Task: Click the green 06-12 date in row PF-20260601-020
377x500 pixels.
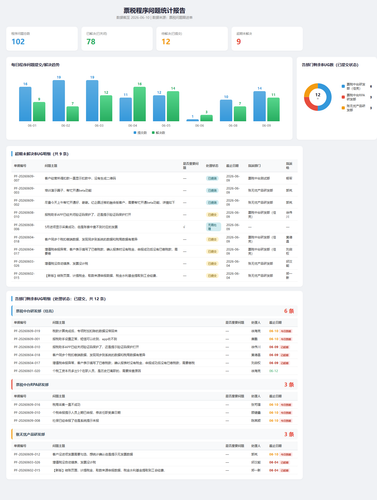Action: pyautogui.click(x=273, y=371)
